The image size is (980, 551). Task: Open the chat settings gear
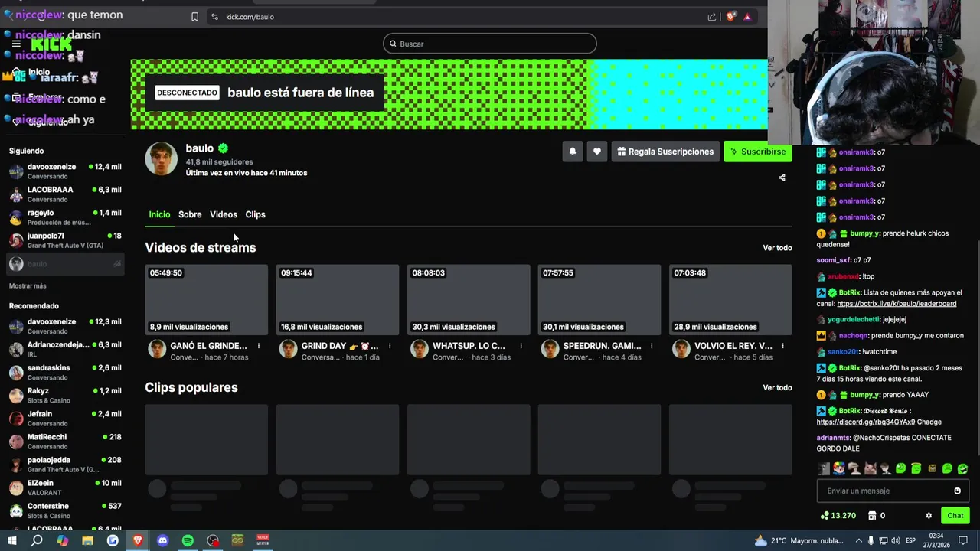point(929,516)
